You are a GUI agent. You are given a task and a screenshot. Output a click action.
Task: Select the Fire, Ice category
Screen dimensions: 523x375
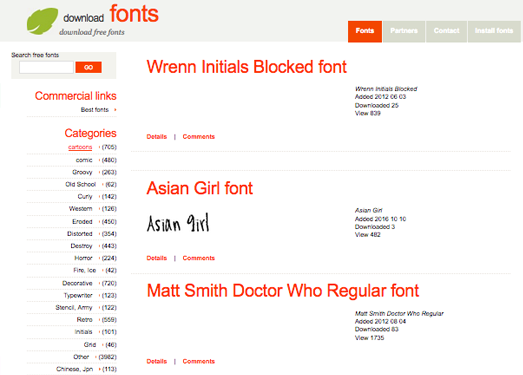click(x=85, y=270)
